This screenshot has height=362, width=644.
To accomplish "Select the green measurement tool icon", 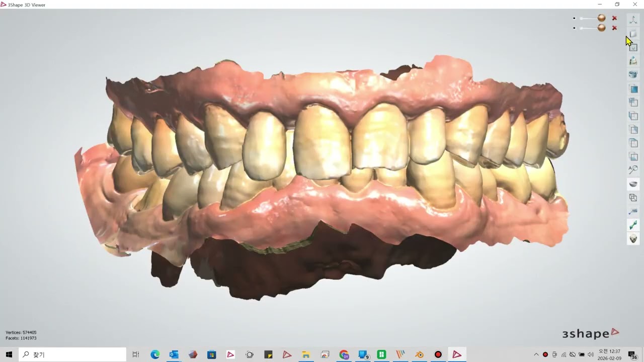I will [x=633, y=225].
